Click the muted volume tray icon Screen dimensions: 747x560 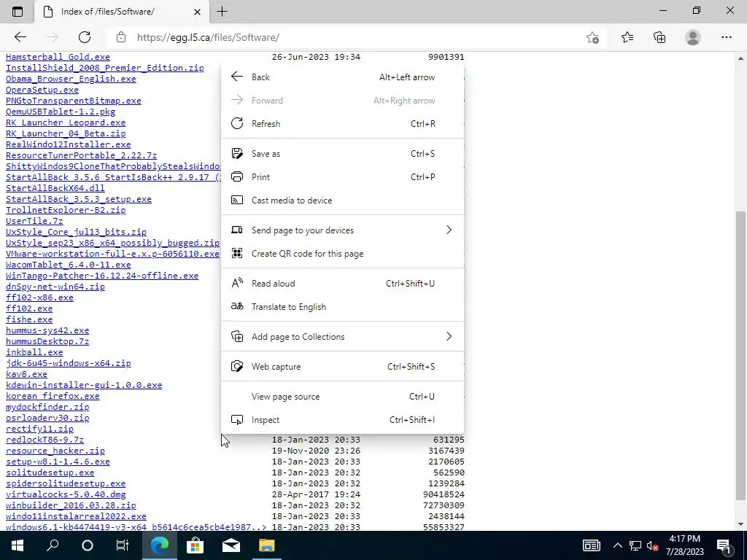653,545
